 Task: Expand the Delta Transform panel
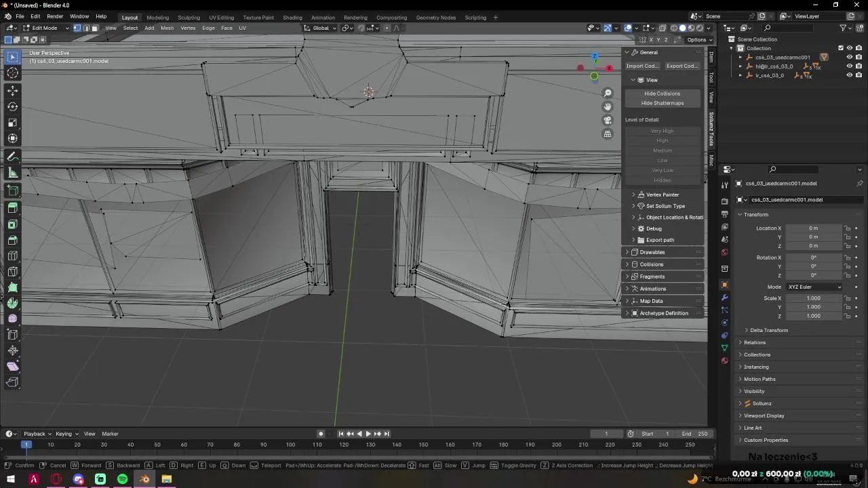(x=769, y=330)
